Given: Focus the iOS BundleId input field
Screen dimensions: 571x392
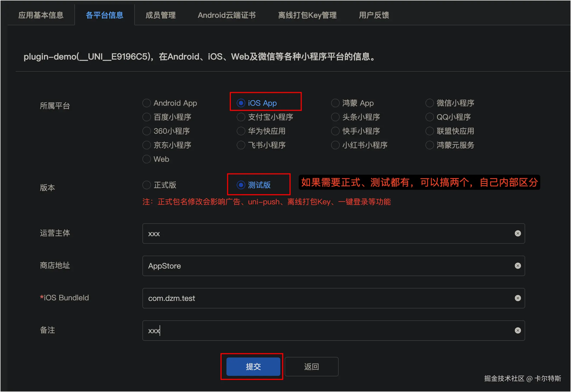Looking at the screenshot, I should click(324, 298).
